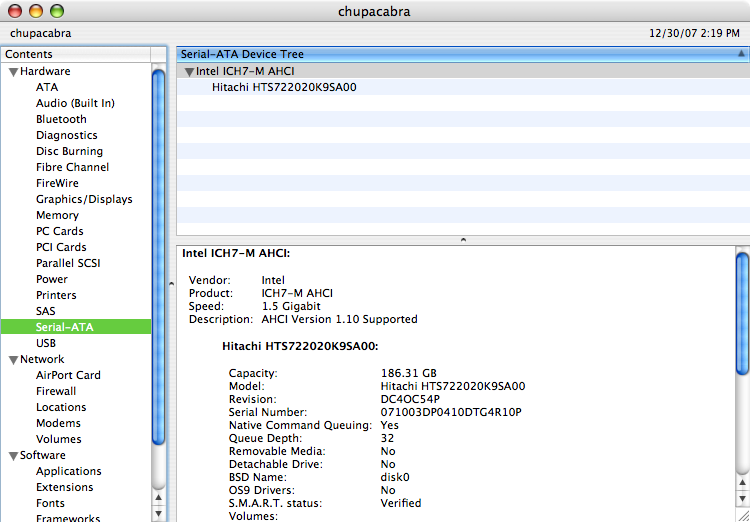Show FireWire device information

point(57,183)
